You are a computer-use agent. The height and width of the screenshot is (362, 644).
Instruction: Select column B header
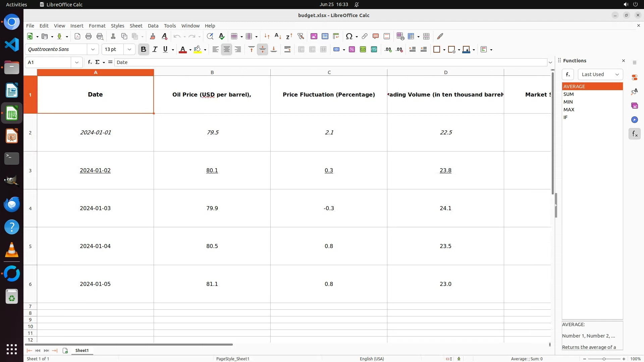212,72
